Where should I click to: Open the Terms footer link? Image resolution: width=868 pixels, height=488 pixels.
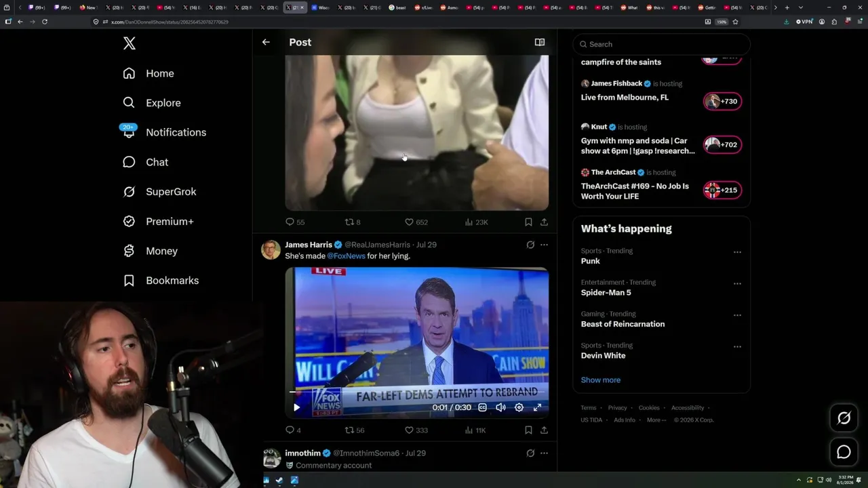coord(589,408)
